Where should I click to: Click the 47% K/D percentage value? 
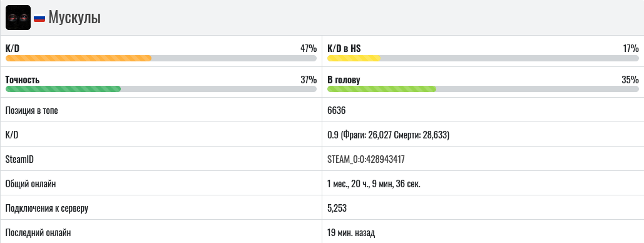pos(309,48)
